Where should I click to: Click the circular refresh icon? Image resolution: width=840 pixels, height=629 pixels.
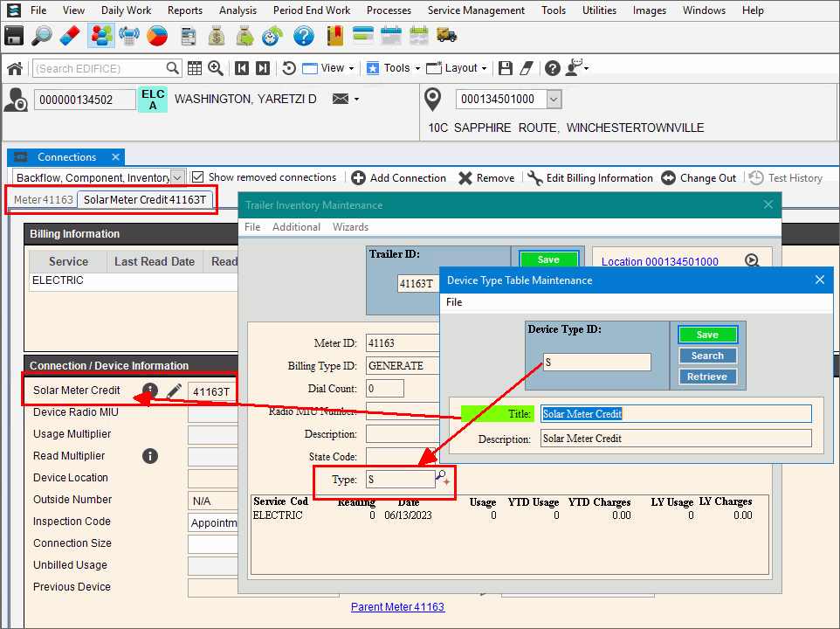pos(289,68)
